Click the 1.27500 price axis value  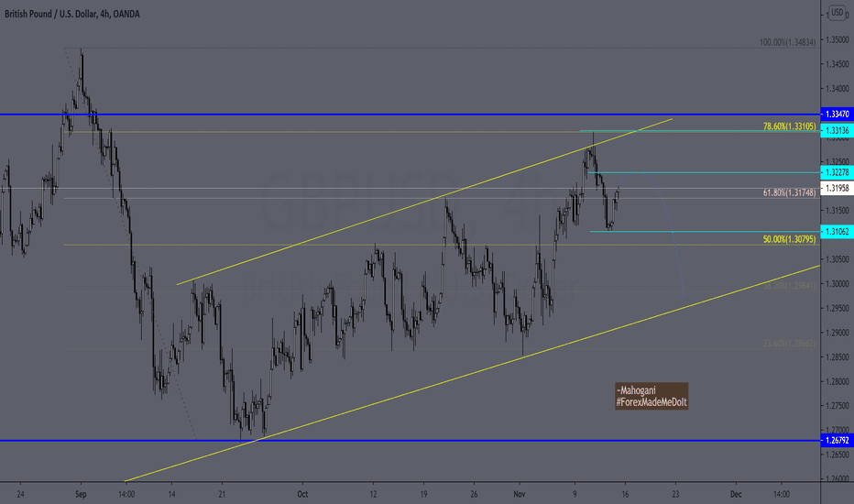tap(838, 406)
